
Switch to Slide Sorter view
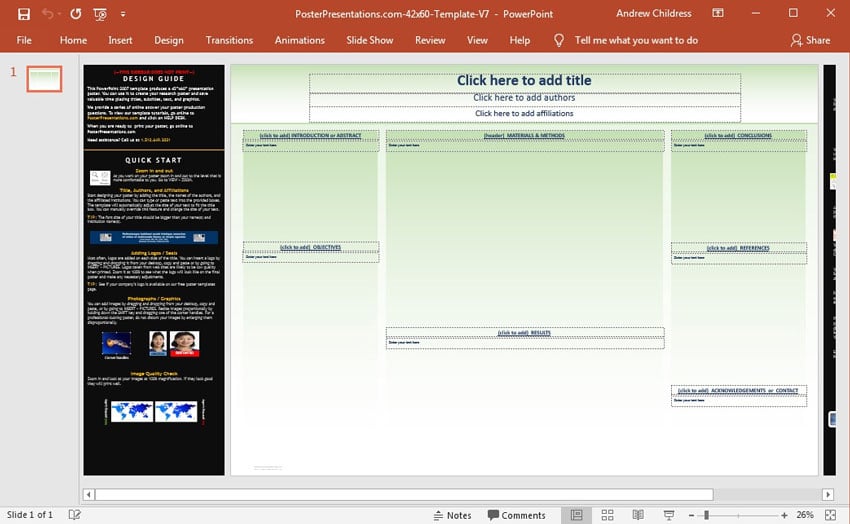pyautogui.click(x=607, y=515)
